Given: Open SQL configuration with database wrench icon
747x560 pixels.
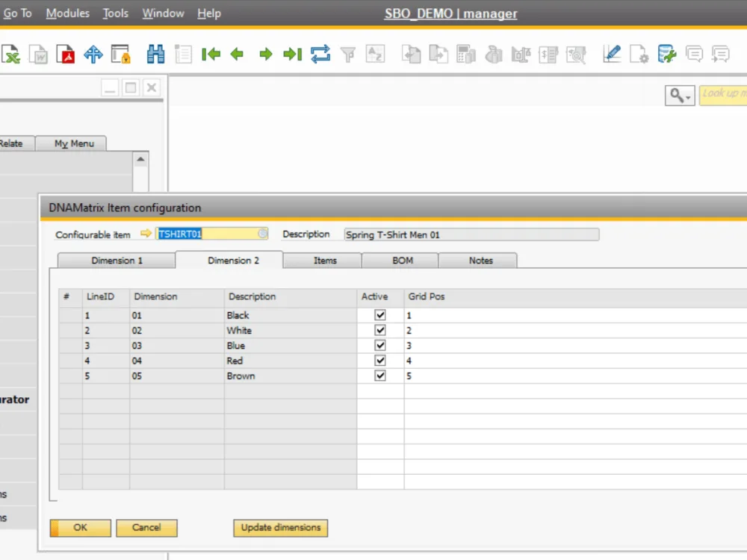Looking at the screenshot, I should click(666, 54).
